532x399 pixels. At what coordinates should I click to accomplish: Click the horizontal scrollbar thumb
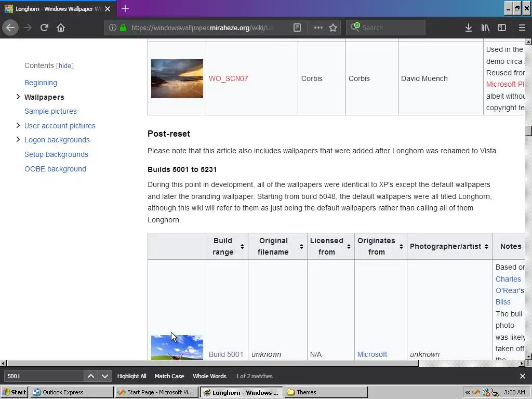(x=212, y=363)
